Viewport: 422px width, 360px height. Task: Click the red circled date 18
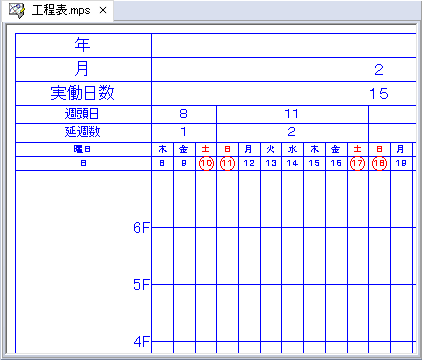click(379, 163)
